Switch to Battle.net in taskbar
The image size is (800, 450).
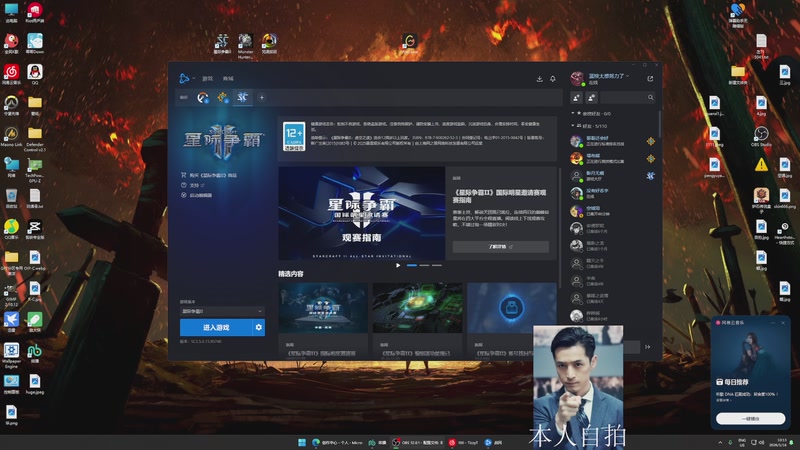pyautogui.click(x=493, y=442)
